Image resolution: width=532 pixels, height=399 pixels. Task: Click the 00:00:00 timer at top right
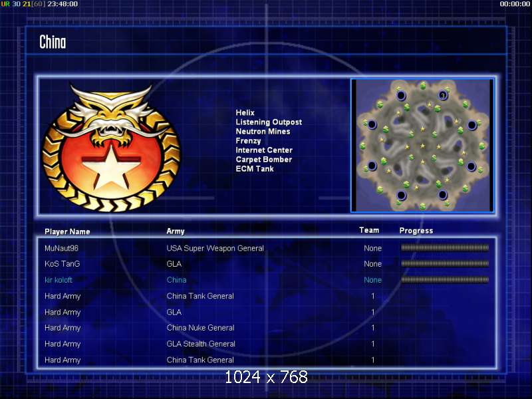tap(515, 4)
